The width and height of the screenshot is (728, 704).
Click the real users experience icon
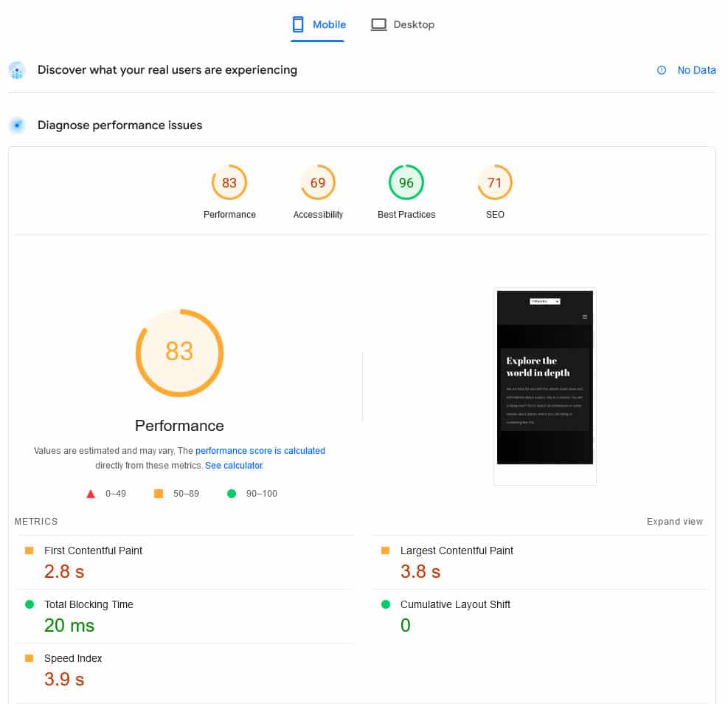17,71
